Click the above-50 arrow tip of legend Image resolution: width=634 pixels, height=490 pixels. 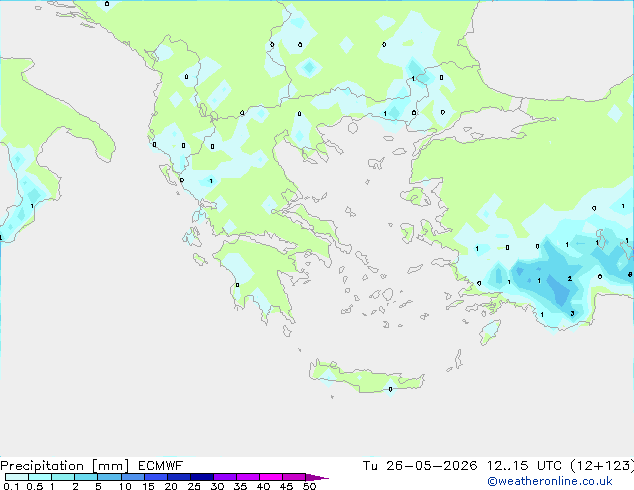pyautogui.click(x=317, y=477)
